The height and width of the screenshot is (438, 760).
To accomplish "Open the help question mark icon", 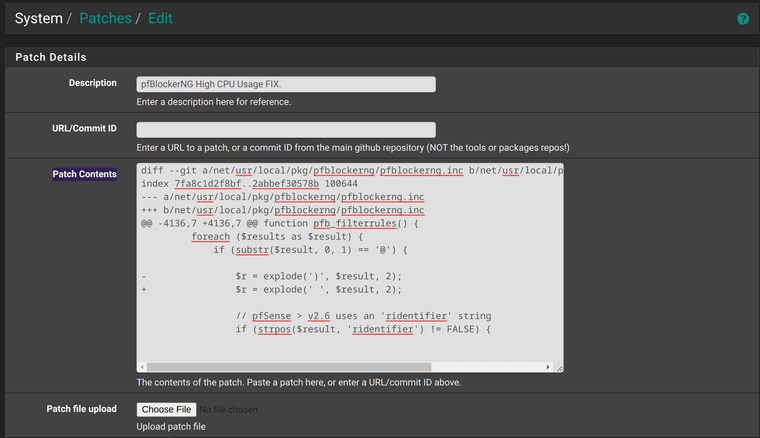I will pyautogui.click(x=743, y=19).
